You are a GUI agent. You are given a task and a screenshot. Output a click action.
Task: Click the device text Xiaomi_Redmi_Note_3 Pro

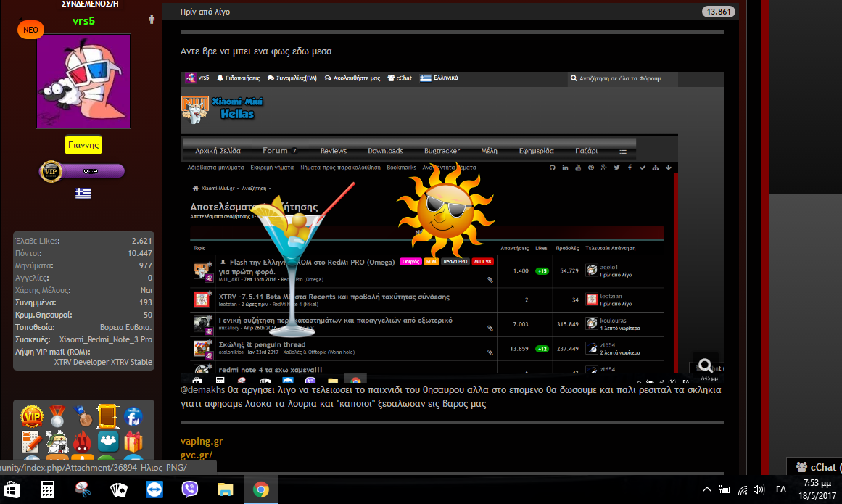pyautogui.click(x=106, y=340)
